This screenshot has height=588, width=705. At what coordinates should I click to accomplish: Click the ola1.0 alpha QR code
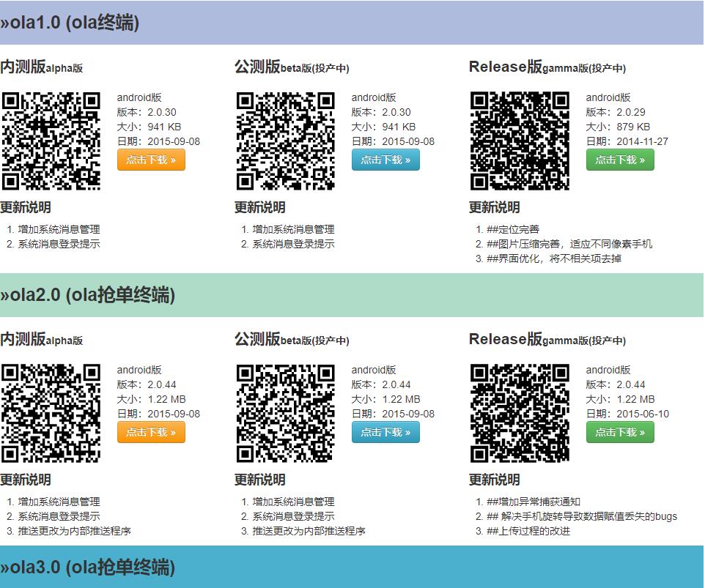(x=51, y=141)
